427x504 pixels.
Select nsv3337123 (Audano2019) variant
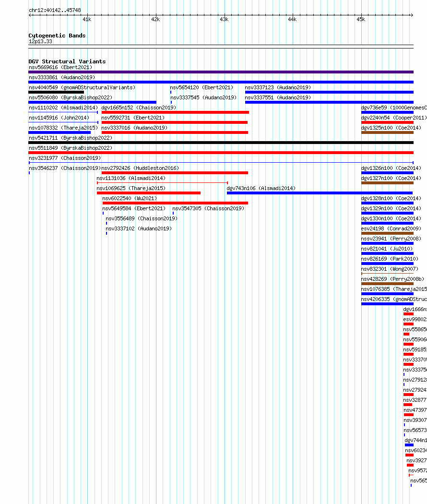click(x=278, y=87)
